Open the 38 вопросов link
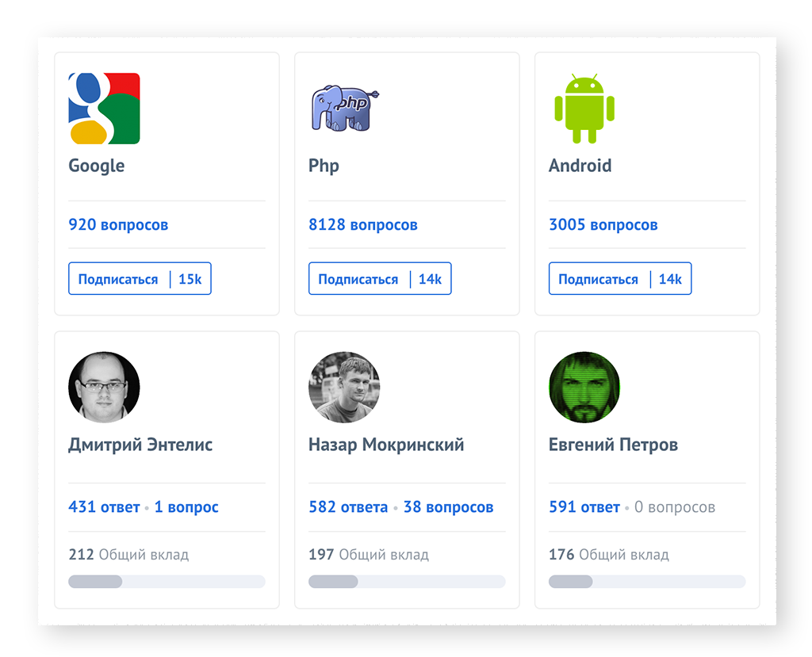The image size is (812, 657). point(448,507)
